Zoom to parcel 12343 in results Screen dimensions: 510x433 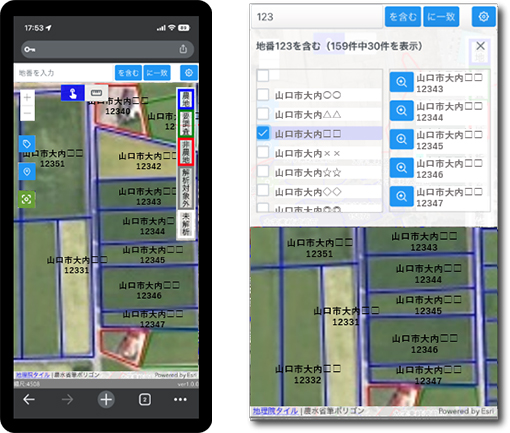pyautogui.click(x=401, y=82)
